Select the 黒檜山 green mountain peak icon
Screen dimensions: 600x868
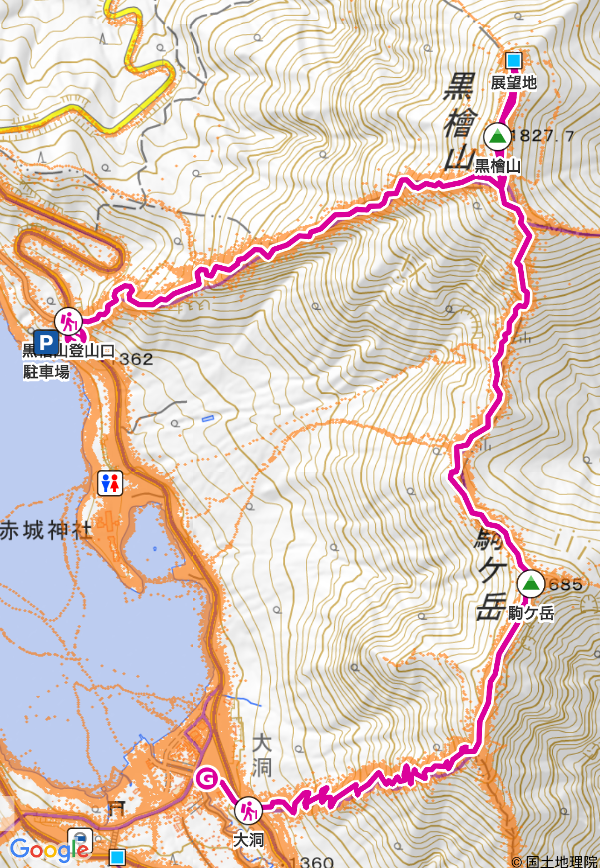(497, 136)
